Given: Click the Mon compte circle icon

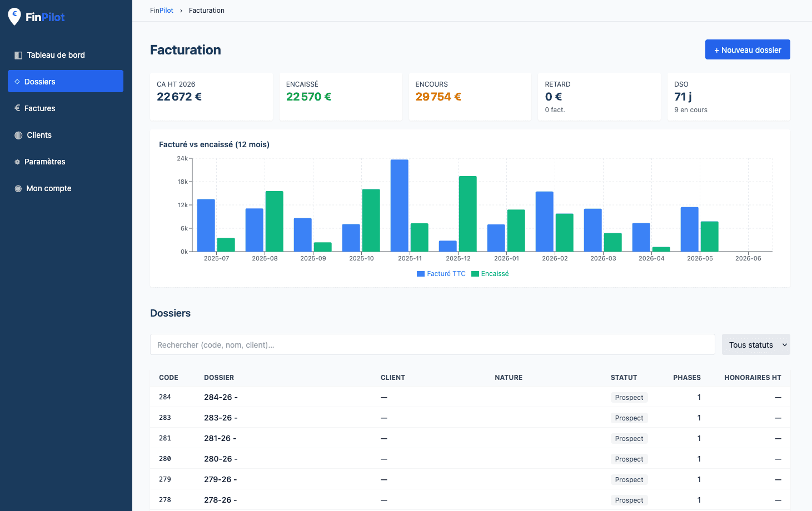Looking at the screenshot, I should 18,188.
